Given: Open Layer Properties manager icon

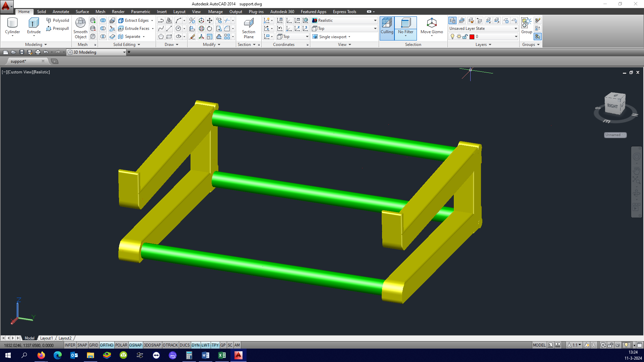Looking at the screenshot, I should pyautogui.click(x=452, y=20).
